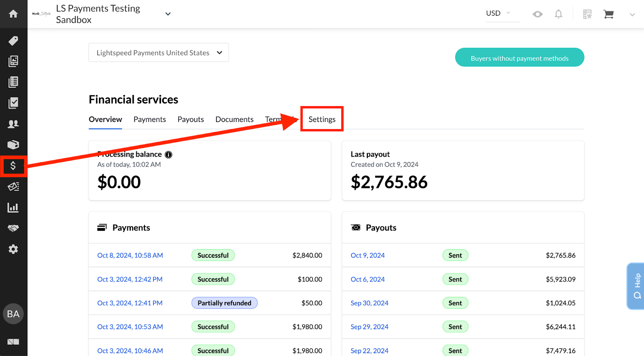This screenshot has width=644, height=356.
Task: Click the NuO Style brand logo
Action: pos(41,14)
